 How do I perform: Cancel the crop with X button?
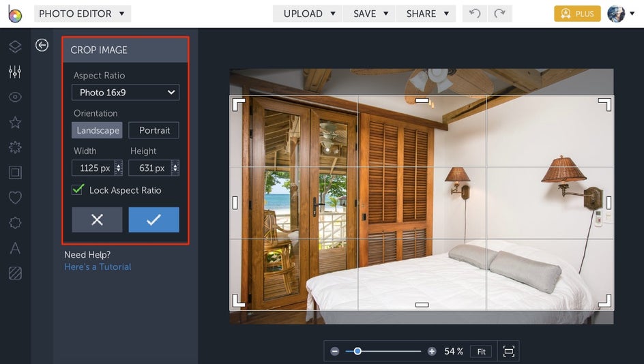coord(97,219)
